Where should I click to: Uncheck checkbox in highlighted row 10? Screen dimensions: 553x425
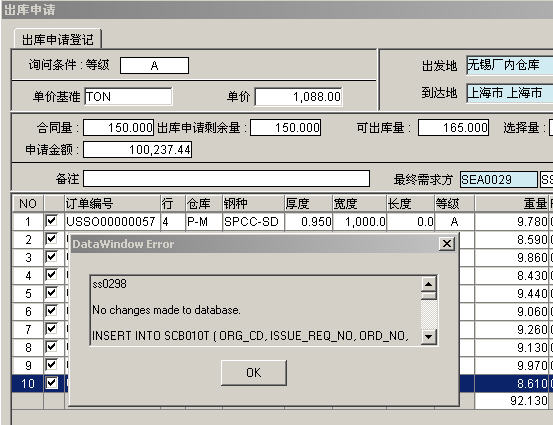click(51, 383)
